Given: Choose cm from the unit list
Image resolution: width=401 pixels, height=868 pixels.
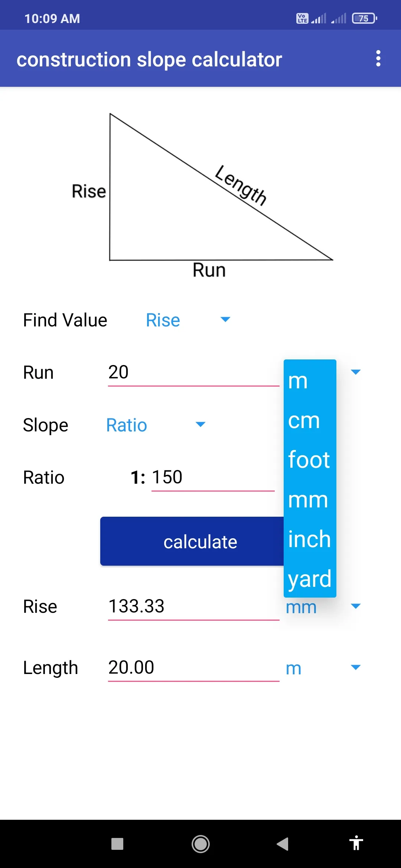Looking at the screenshot, I should pos(310,420).
